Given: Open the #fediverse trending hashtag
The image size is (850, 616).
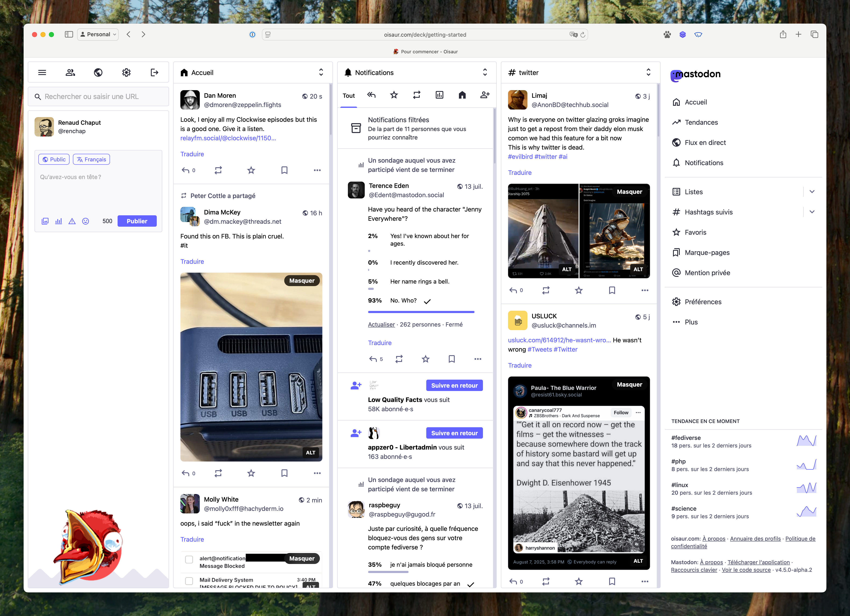Looking at the screenshot, I should [686, 438].
